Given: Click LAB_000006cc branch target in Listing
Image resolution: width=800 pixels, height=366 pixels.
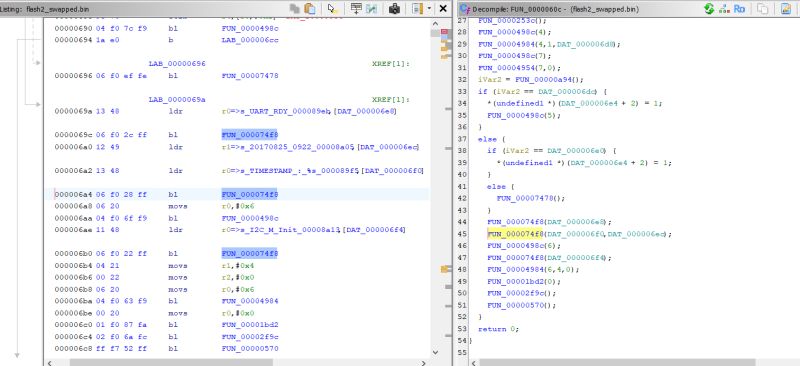Looking at the screenshot, I should tap(250, 40).
